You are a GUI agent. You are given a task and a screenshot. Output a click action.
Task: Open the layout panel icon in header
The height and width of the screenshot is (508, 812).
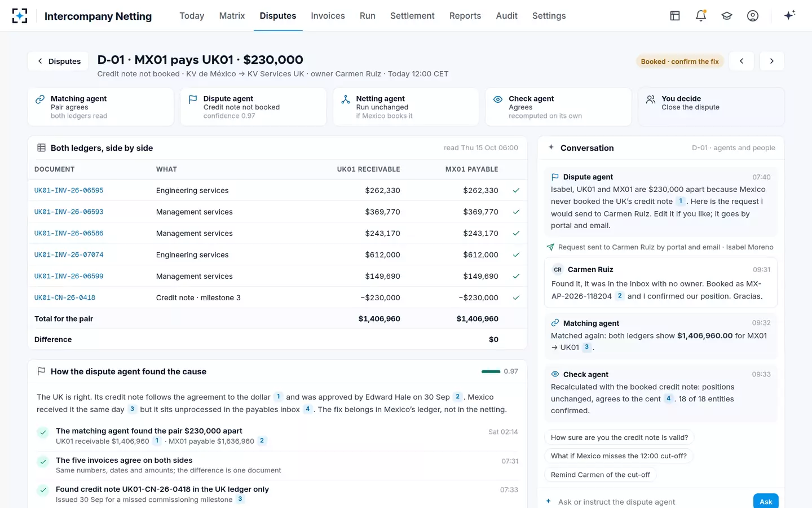coord(675,16)
